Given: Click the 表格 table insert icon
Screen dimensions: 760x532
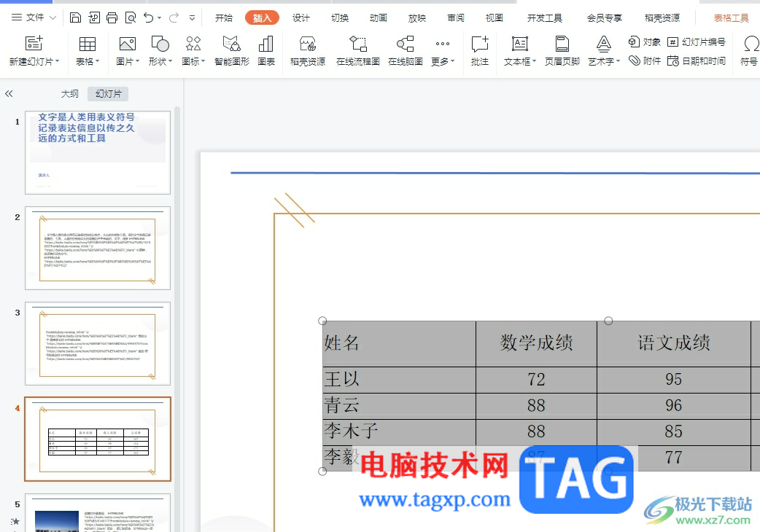Looking at the screenshot, I should [88, 44].
